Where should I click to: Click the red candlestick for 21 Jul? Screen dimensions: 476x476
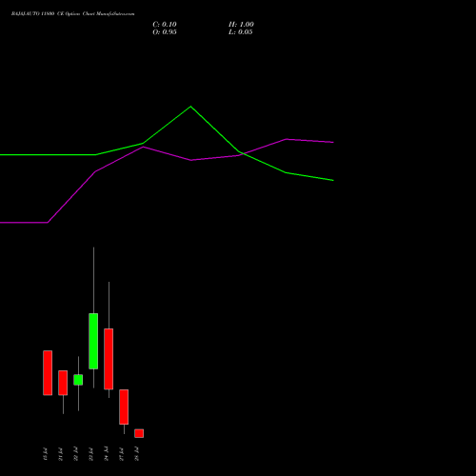coord(63,383)
